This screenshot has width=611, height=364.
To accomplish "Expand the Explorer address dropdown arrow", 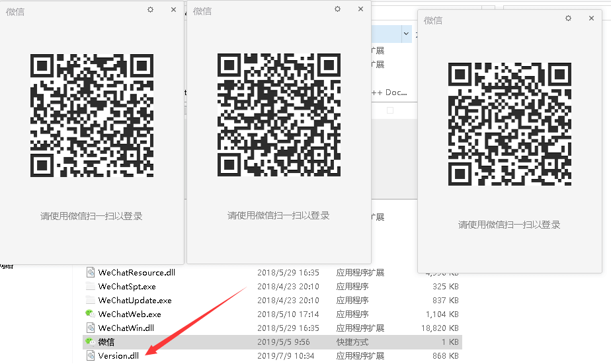I will coord(406,34).
